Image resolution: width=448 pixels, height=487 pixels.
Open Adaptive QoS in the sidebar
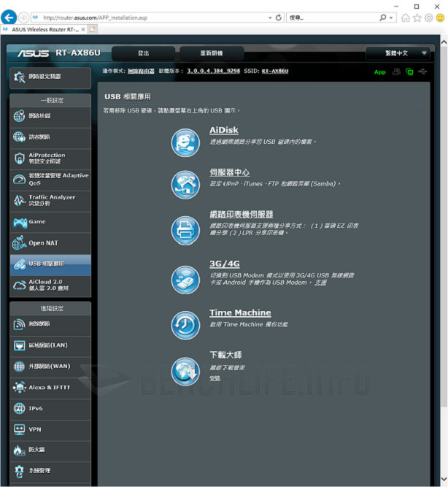pos(50,180)
